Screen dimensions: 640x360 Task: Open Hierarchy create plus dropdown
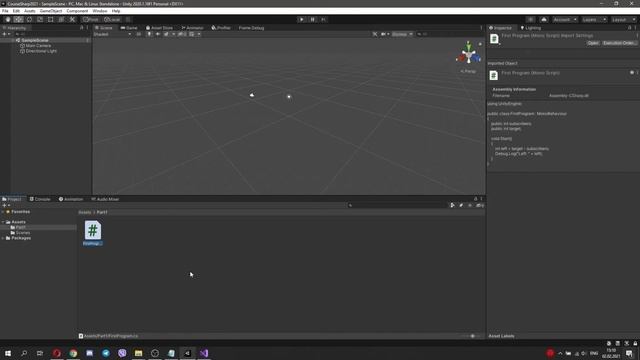point(6,34)
